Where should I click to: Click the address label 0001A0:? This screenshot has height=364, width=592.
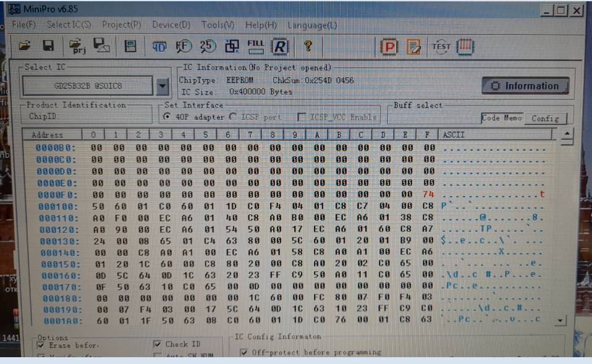[63, 321]
